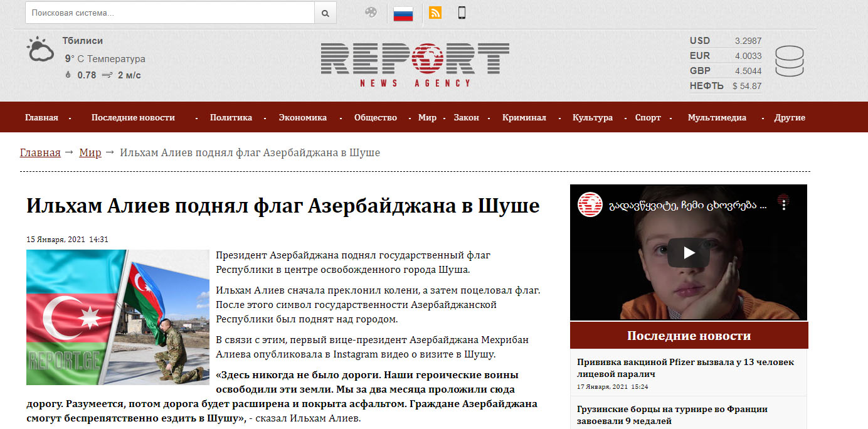Go to the Экономика menu section
The image size is (868, 429).
[302, 117]
